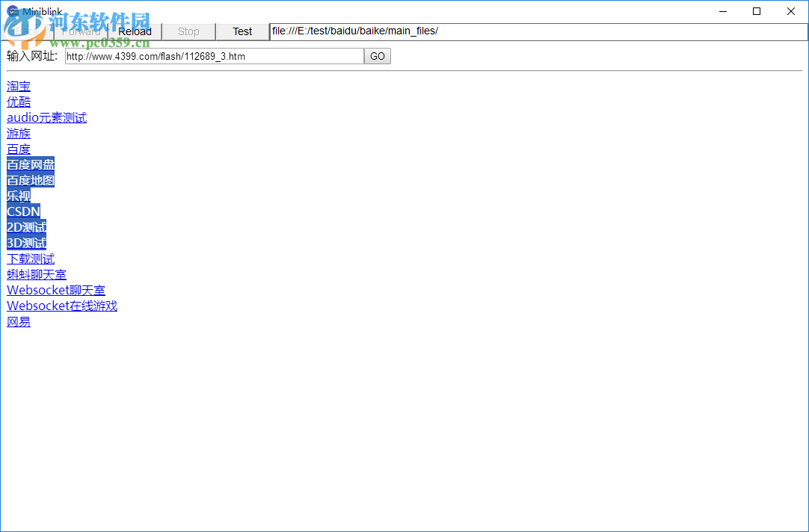Open the 游族 link
809x532 pixels.
[x=19, y=134]
